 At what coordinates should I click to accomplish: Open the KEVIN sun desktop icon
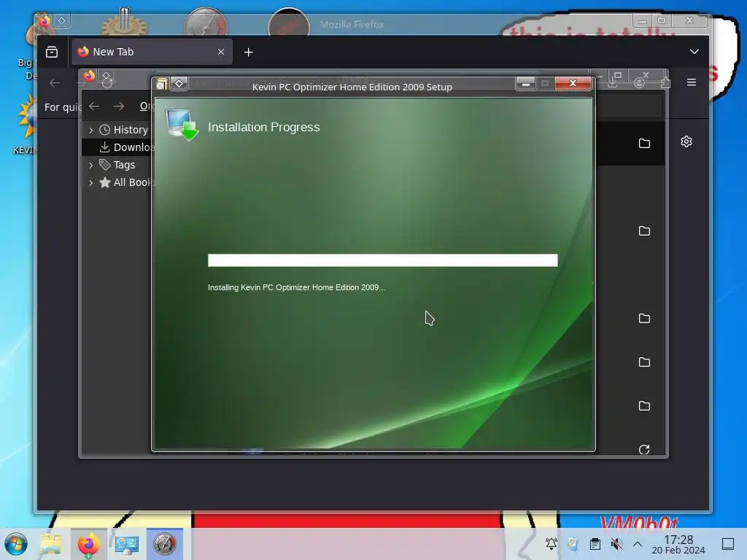coord(26,124)
